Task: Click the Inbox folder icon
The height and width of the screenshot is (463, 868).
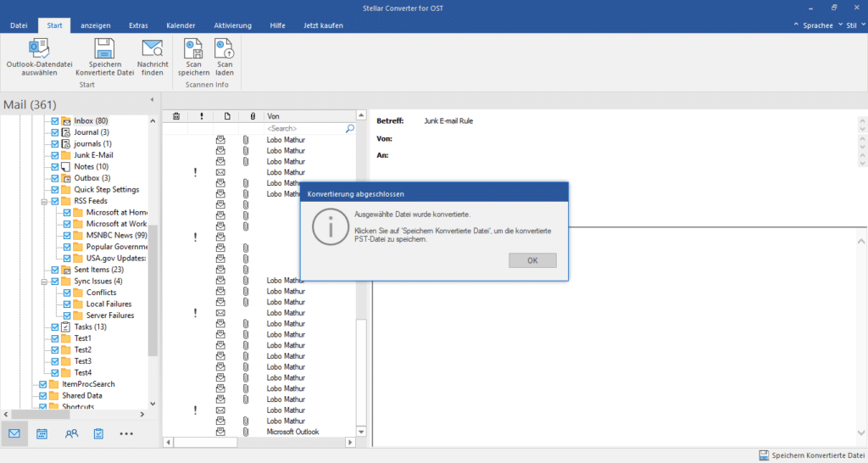Action: (x=66, y=120)
